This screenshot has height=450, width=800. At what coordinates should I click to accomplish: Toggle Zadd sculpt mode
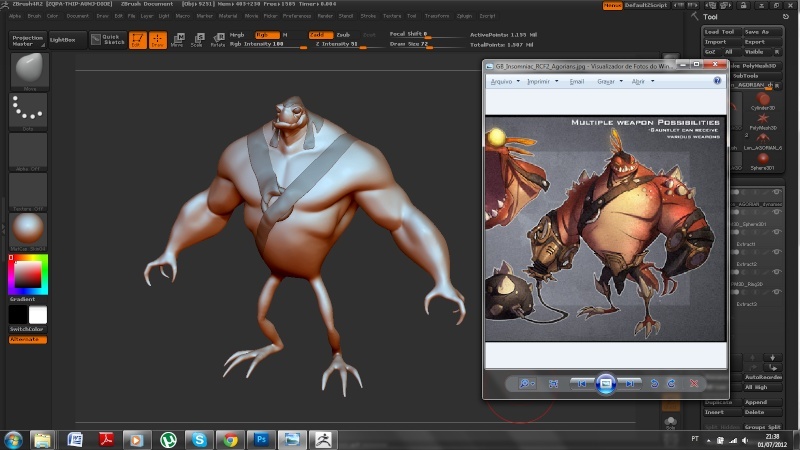pos(320,35)
